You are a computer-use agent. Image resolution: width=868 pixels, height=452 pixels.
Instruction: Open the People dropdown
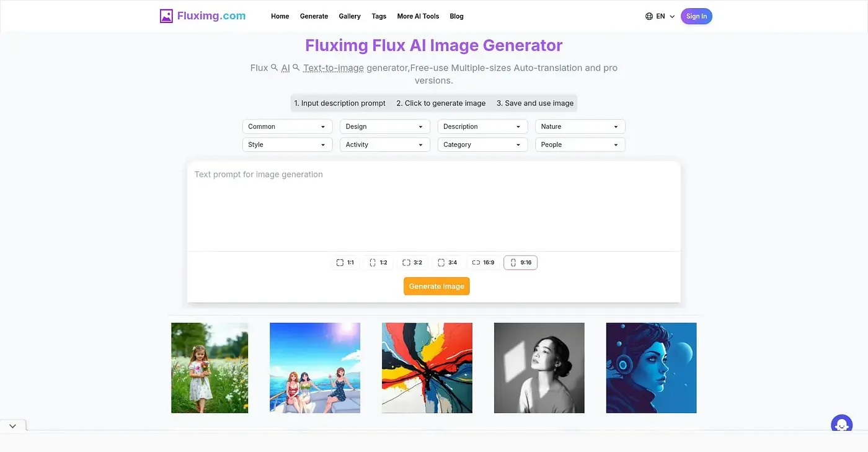tap(580, 144)
